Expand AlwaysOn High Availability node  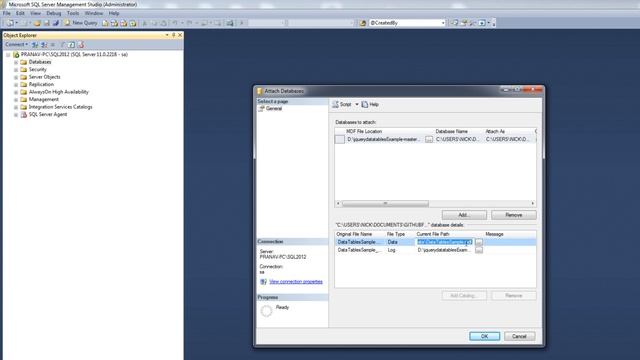coord(16,92)
